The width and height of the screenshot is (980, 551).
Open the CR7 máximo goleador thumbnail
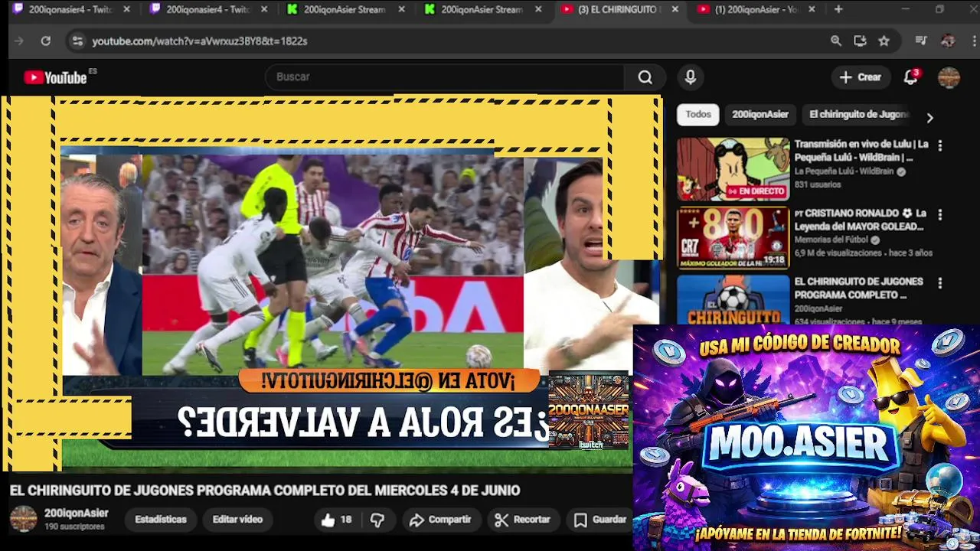click(x=733, y=238)
